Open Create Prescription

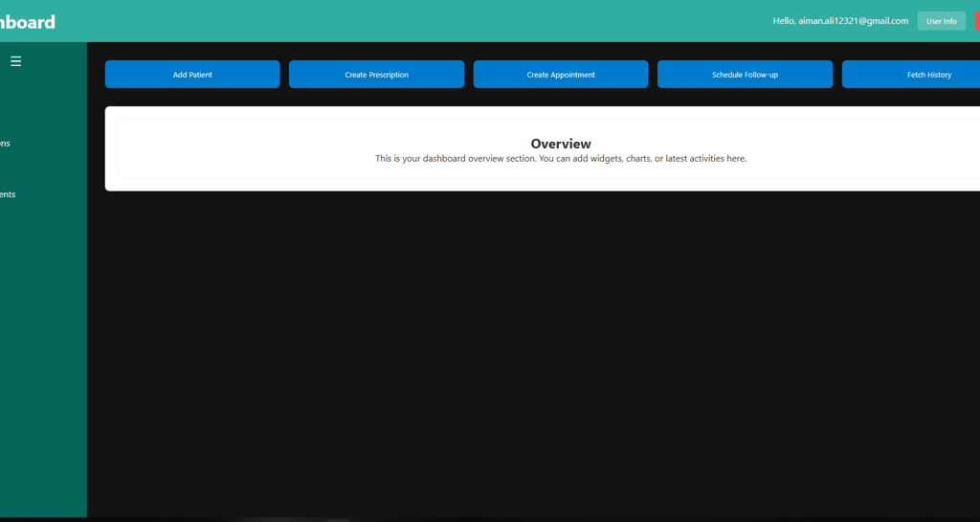coord(376,75)
